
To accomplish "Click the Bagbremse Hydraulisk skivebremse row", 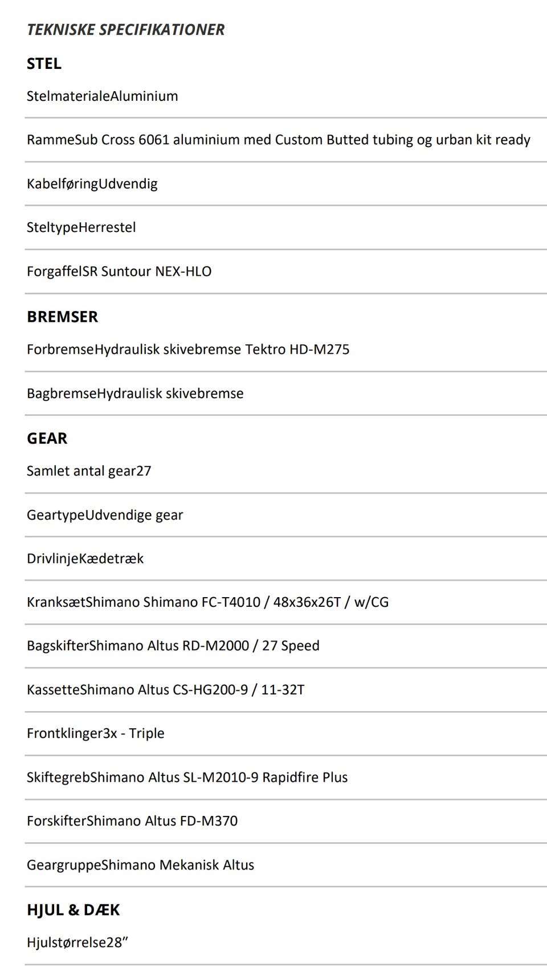I will 135,393.
